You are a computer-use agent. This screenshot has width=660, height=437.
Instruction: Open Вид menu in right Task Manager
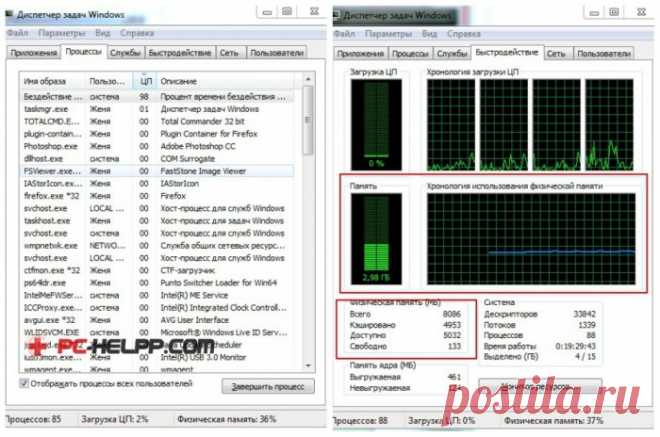click(x=429, y=34)
